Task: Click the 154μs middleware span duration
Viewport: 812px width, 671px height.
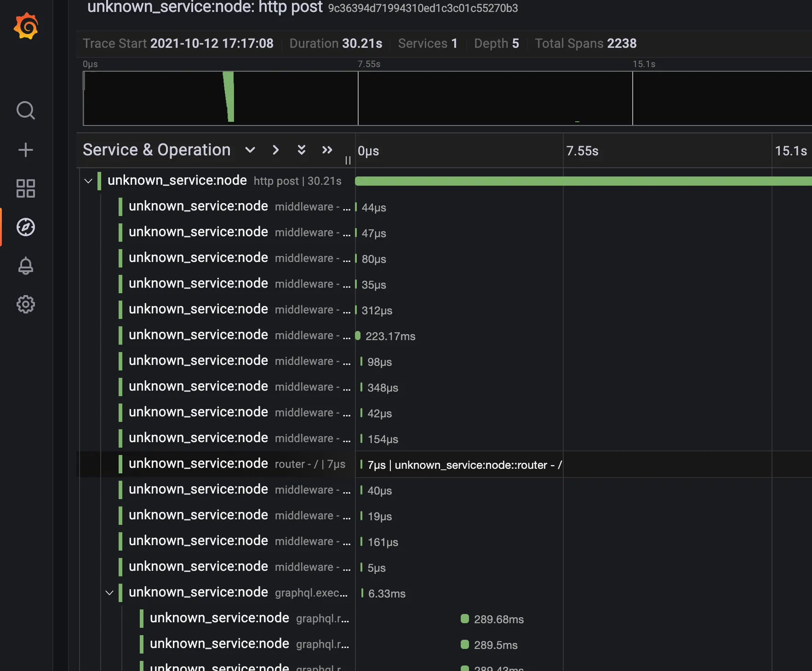Action: (x=383, y=439)
